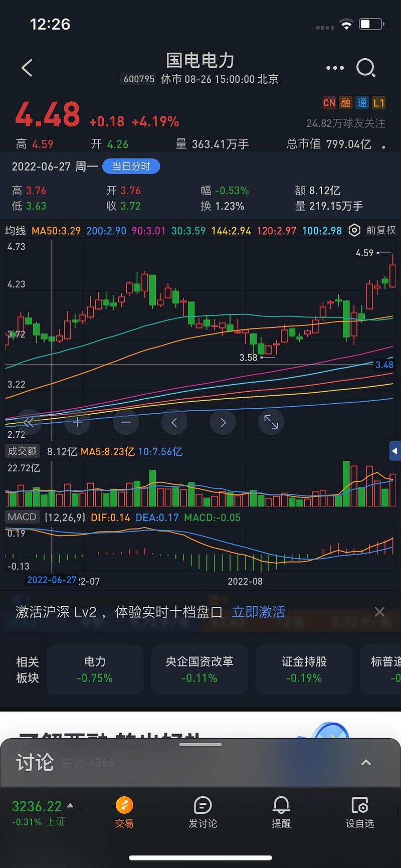Move crosshair left one candle
This screenshot has width=401, height=868.
174,422
